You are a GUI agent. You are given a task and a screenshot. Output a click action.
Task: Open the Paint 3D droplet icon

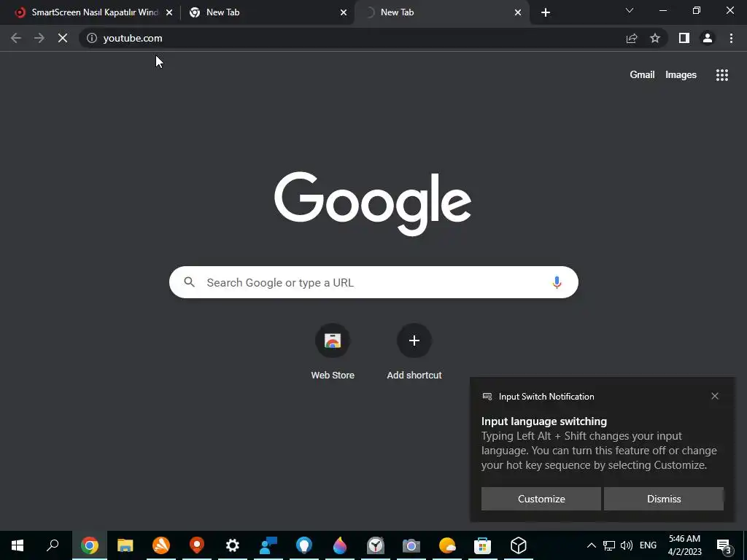(340, 545)
